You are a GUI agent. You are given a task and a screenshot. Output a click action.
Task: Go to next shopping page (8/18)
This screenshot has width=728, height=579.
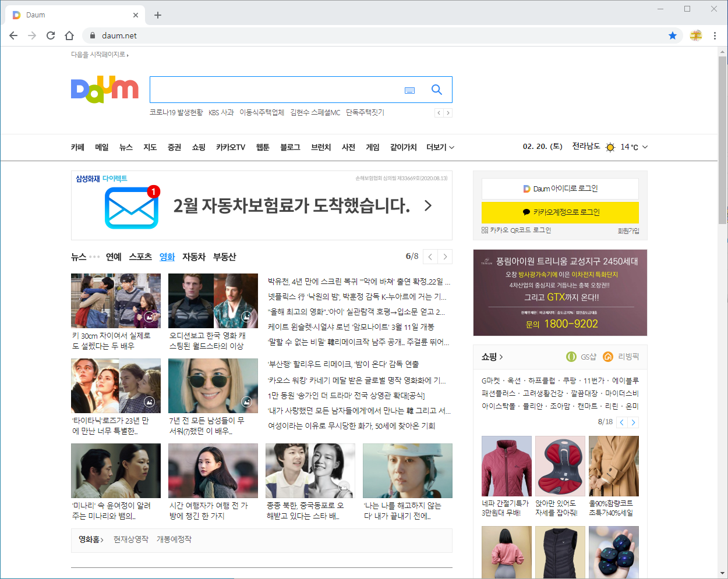click(634, 422)
